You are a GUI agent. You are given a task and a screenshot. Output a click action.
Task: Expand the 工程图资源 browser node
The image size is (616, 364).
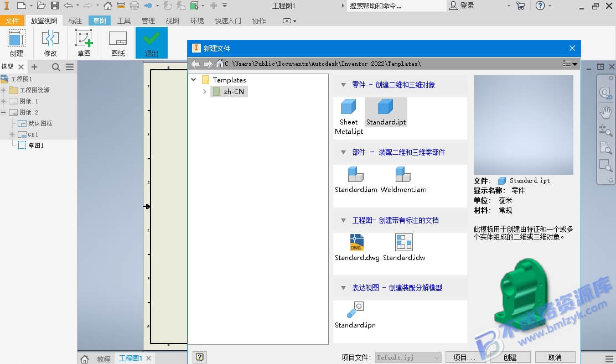pos(3,90)
